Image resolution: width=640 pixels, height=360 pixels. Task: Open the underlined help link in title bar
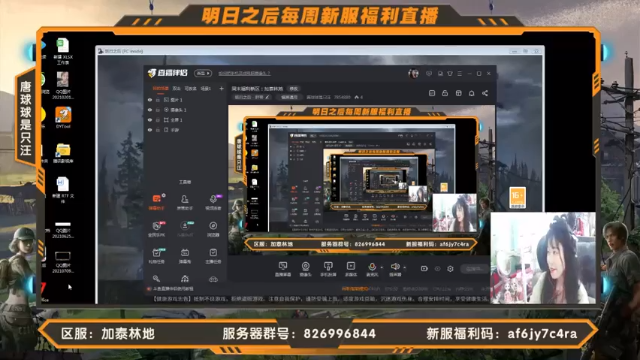(244, 73)
